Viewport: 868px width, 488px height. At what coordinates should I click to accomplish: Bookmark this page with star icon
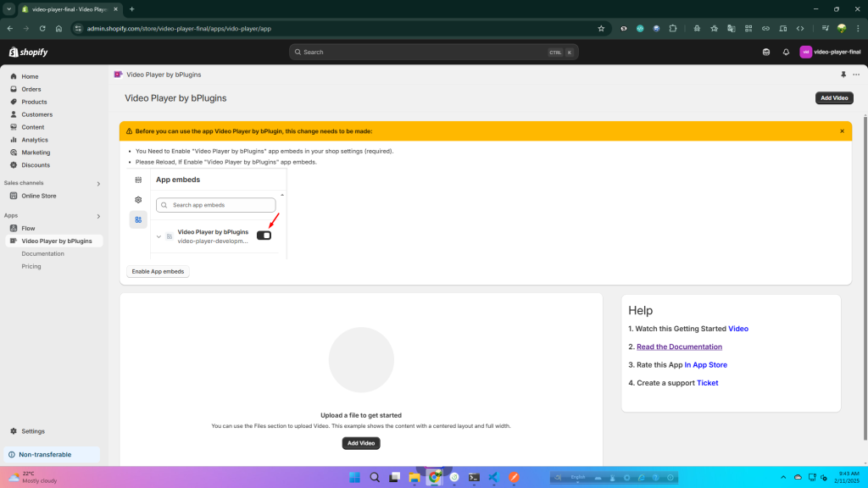click(601, 28)
